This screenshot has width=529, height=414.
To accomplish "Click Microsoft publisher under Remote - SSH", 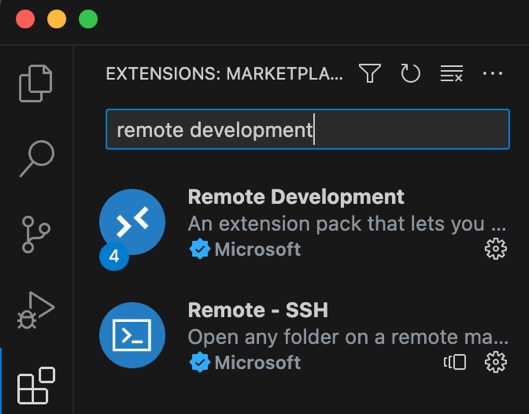I will 257,363.
